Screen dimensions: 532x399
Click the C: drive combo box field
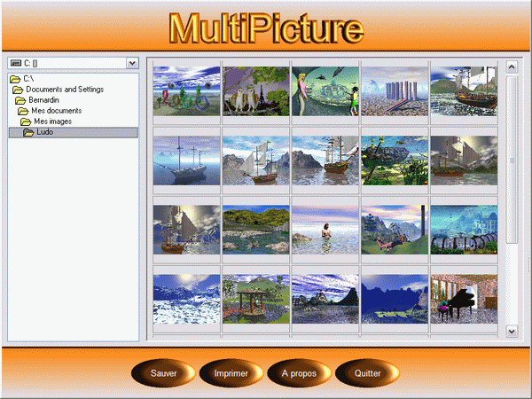click(x=73, y=63)
